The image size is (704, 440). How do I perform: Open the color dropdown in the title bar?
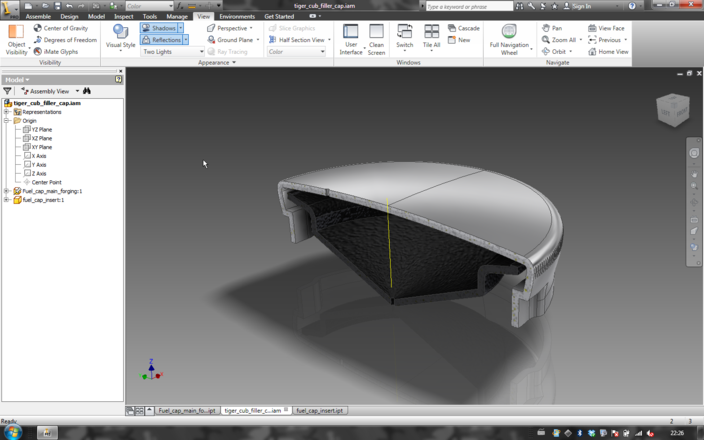coord(149,6)
